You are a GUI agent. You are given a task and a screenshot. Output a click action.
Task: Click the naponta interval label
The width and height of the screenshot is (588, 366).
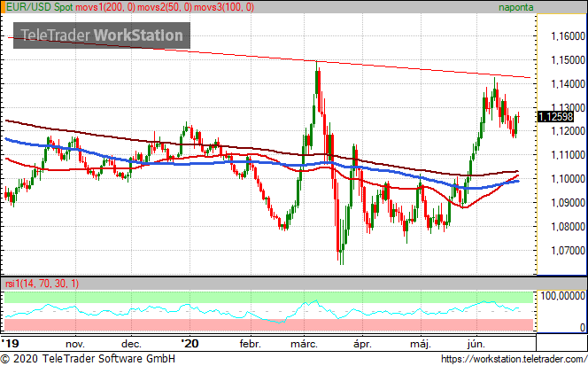515,7
